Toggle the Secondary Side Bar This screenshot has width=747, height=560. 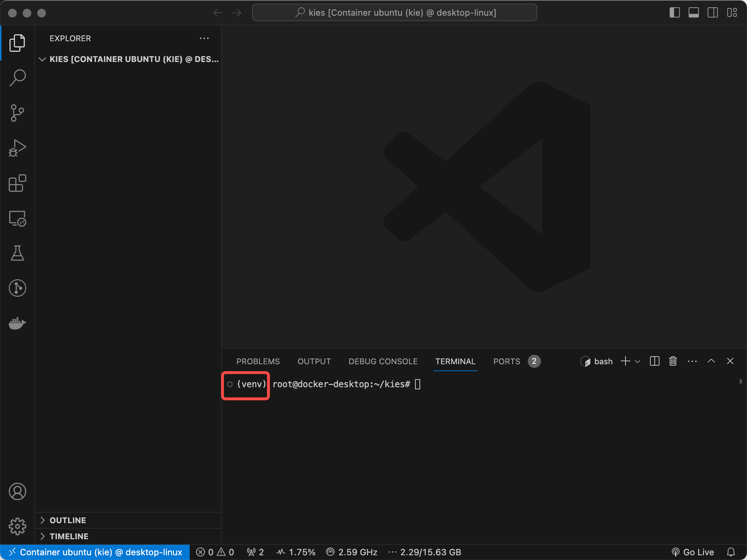[x=712, y=12]
